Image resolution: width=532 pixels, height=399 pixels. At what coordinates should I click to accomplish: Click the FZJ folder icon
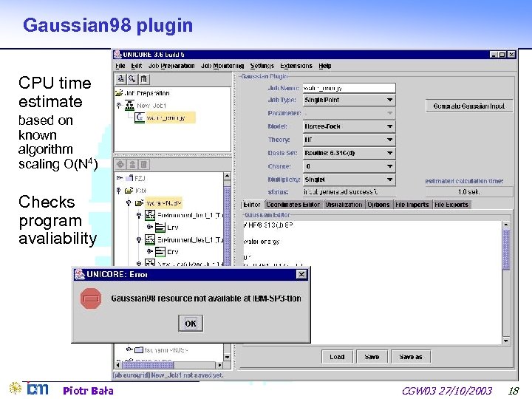[129, 178]
